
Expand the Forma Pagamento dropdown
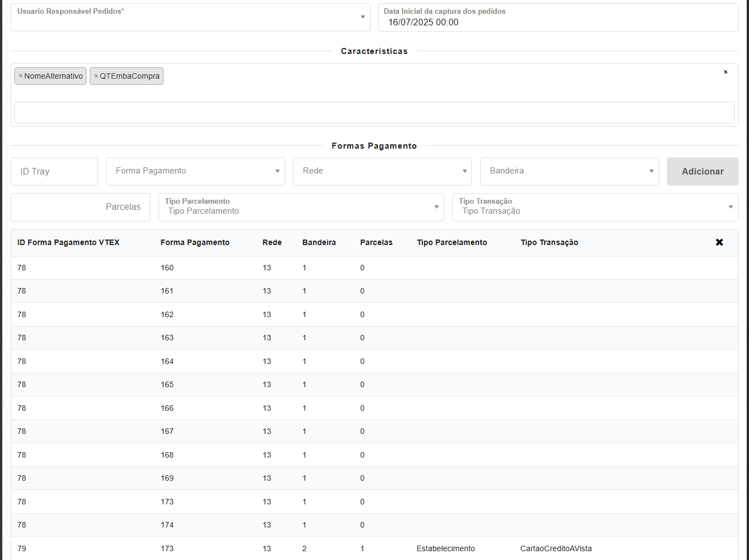196,171
